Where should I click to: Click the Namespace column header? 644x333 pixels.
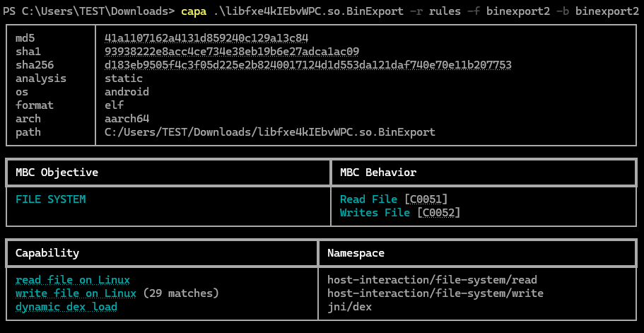[356, 253]
